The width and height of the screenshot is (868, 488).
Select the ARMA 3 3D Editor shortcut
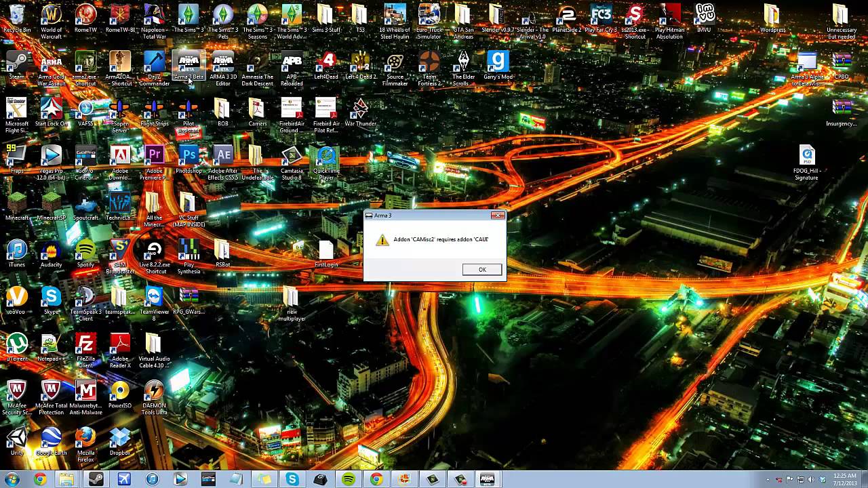click(223, 68)
